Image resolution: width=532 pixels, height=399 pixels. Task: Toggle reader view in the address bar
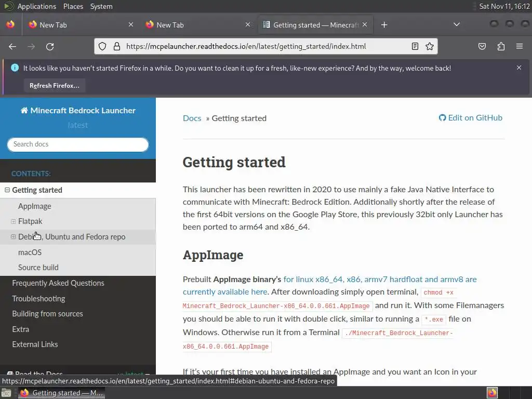415,46
